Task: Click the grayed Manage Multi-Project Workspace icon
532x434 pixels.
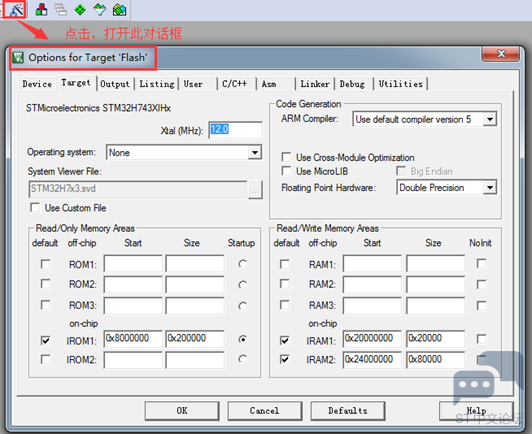Action: click(x=61, y=10)
